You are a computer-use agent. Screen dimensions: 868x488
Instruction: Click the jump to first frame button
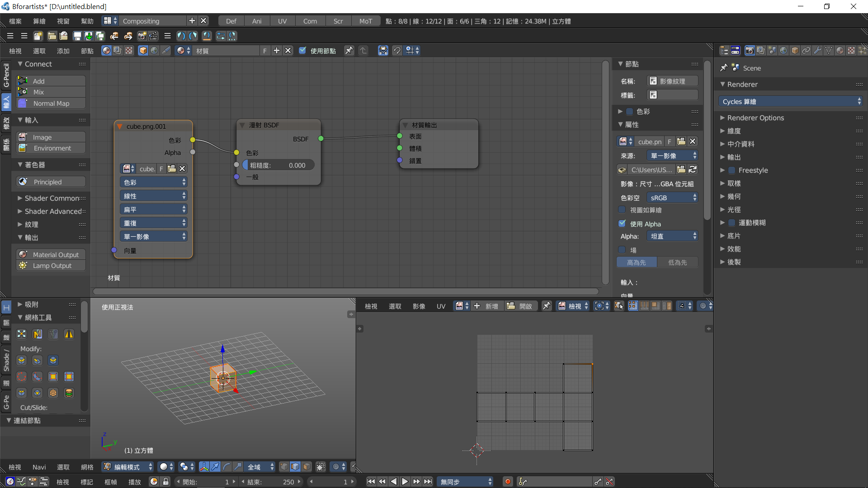tap(371, 482)
